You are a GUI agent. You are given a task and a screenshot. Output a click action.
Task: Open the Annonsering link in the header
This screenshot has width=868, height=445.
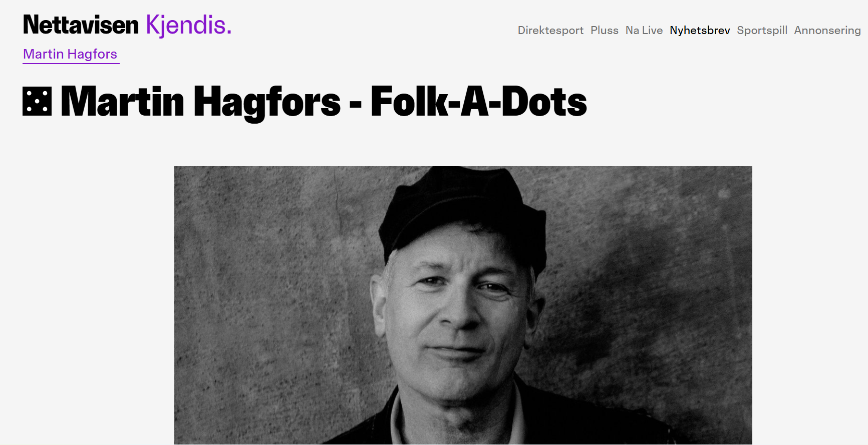coord(827,31)
